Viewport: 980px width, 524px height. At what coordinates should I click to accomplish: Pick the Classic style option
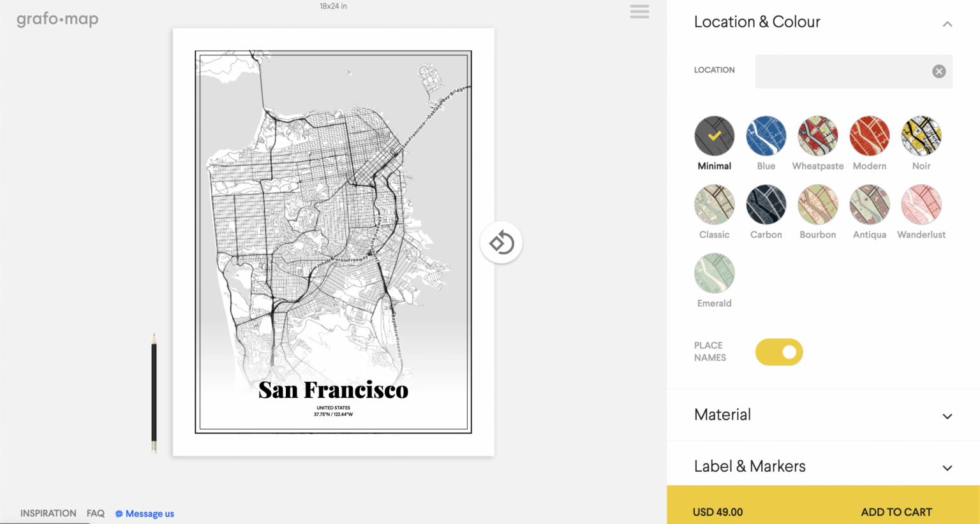click(x=714, y=205)
